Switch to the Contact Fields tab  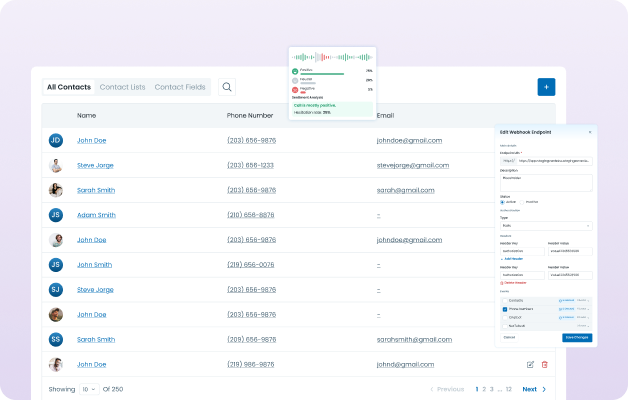point(180,87)
